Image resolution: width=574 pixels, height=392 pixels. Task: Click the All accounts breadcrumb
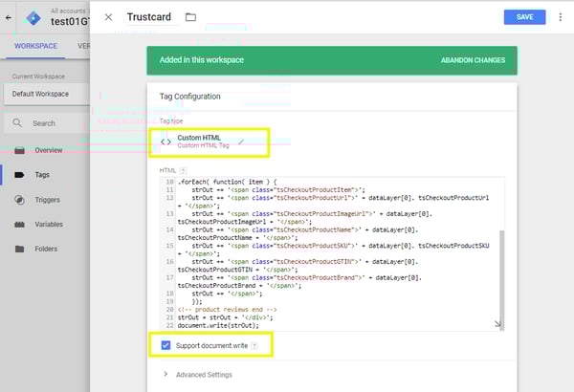pyautogui.click(x=68, y=11)
